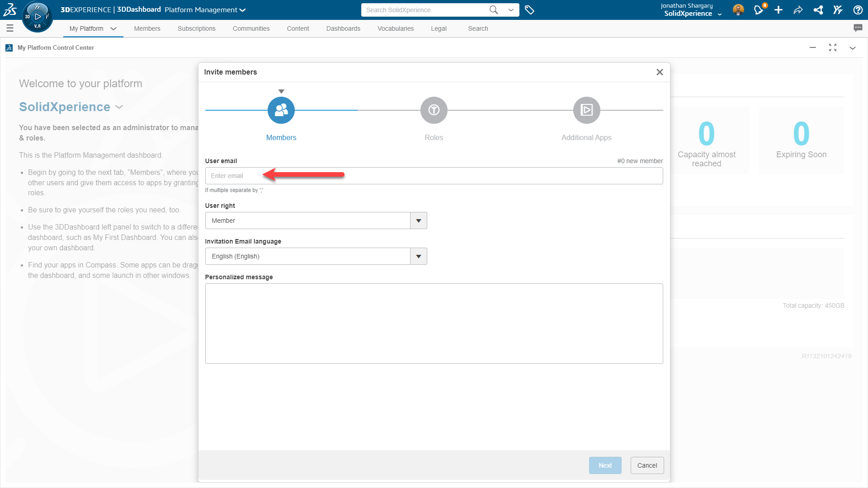Click the Roles step icon
The width and height of the screenshot is (868, 488).
click(x=434, y=110)
